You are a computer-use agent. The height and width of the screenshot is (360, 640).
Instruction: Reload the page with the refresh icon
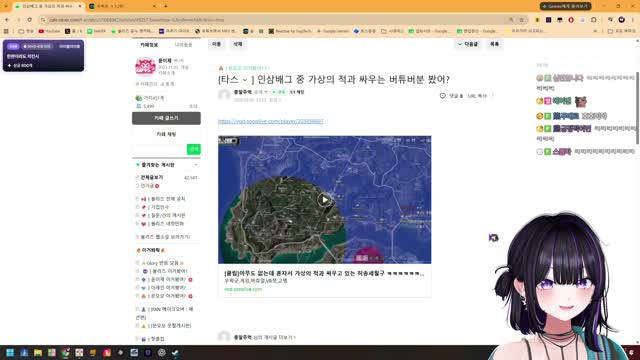(x=29, y=20)
